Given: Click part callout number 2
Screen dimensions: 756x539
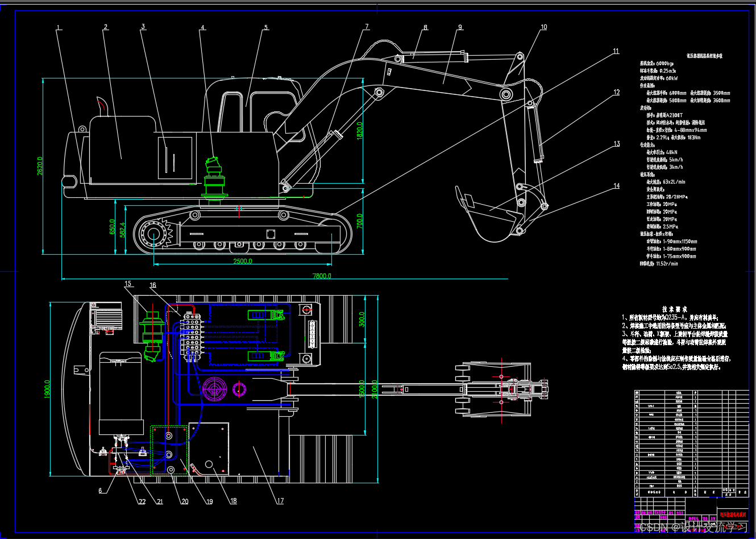Looking at the screenshot, I should [x=106, y=27].
